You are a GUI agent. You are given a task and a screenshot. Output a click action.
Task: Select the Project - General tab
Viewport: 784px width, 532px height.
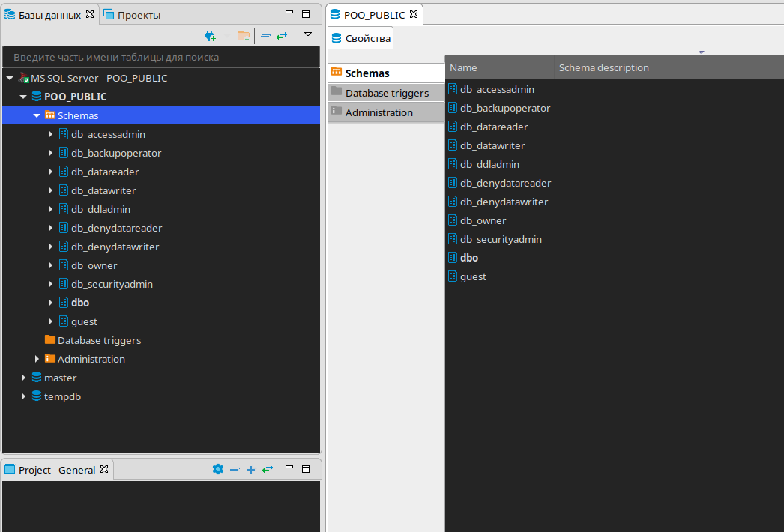[x=56, y=470]
